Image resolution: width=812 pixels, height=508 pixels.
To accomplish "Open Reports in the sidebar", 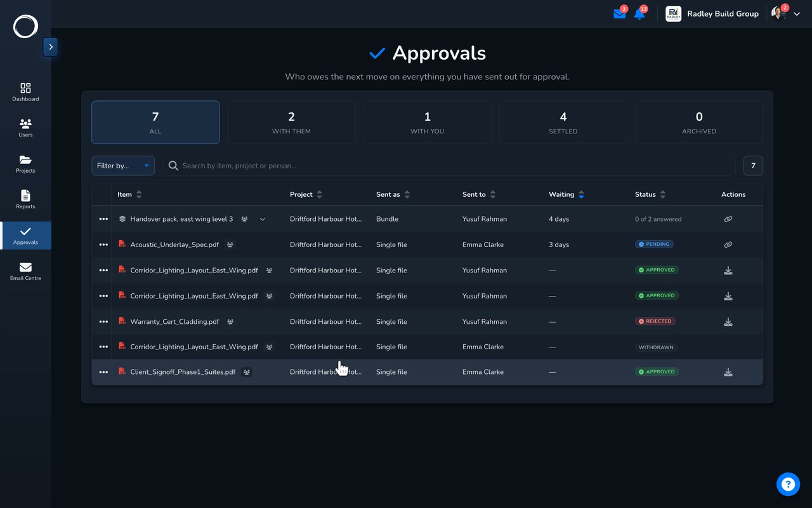I will pos(25,199).
